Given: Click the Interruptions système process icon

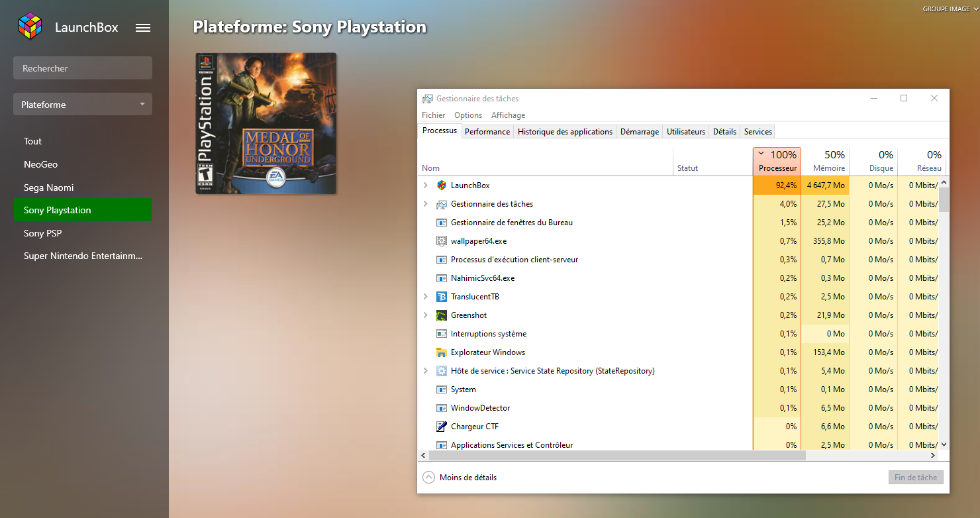Looking at the screenshot, I should click(x=442, y=334).
